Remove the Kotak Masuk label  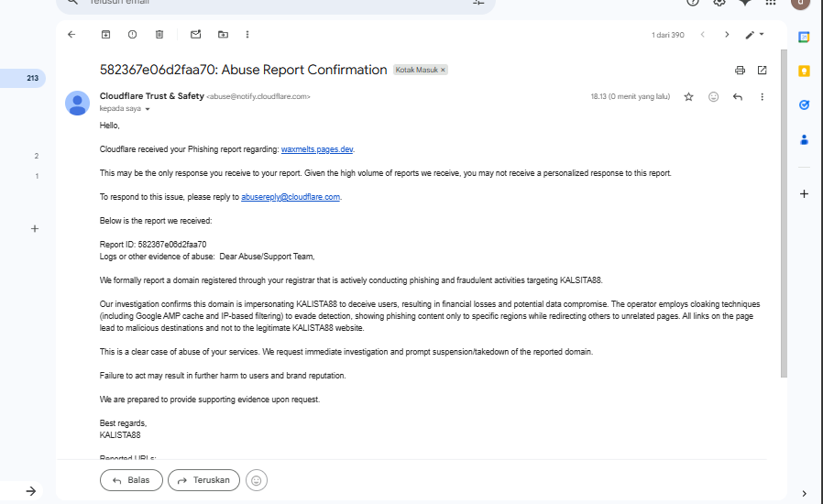point(443,70)
